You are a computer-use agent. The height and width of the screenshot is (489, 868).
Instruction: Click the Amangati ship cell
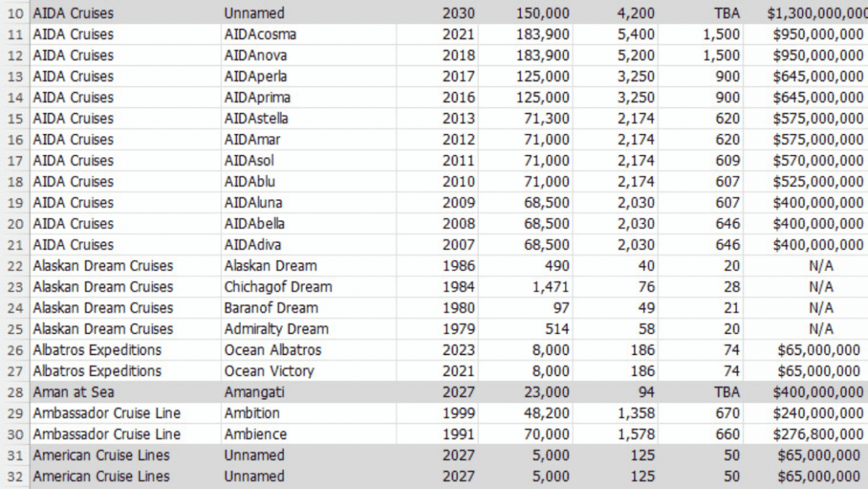308,392
